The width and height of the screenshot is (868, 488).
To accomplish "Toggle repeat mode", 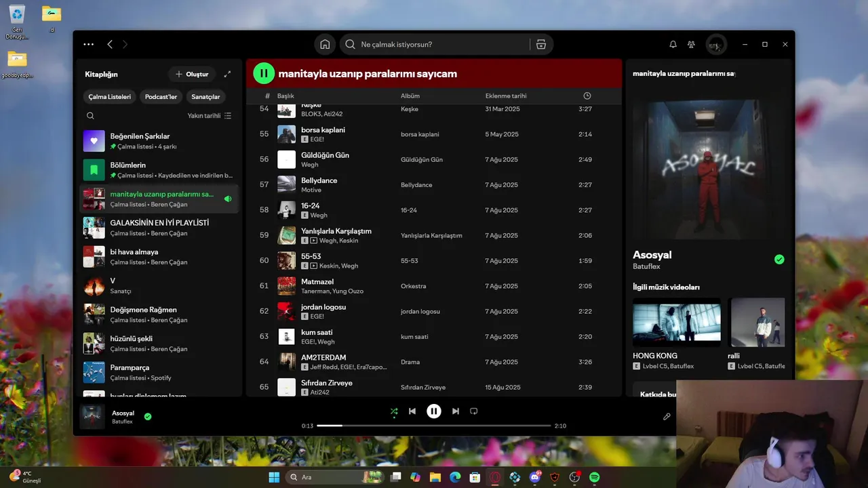I will coord(474,411).
